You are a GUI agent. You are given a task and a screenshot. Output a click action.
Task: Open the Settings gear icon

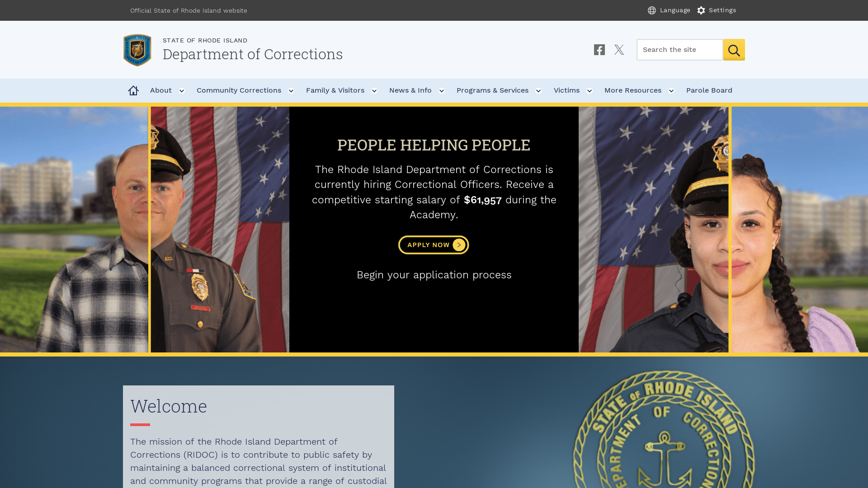coord(701,10)
